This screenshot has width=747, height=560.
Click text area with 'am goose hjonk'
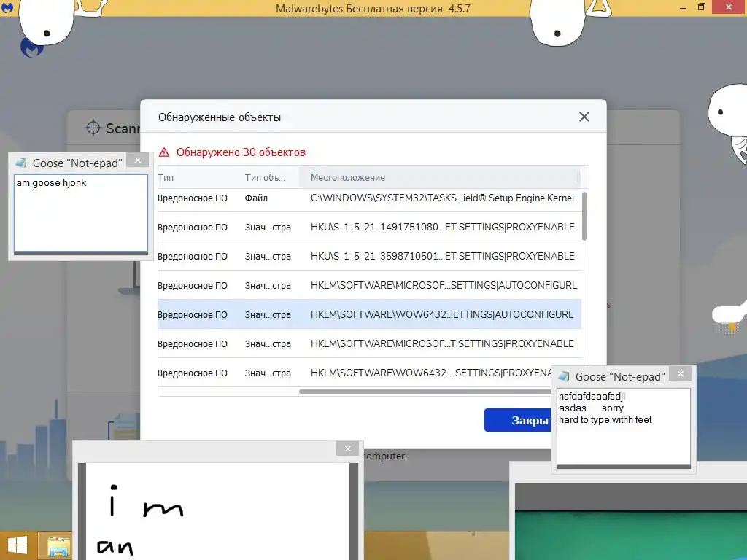pyautogui.click(x=80, y=212)
